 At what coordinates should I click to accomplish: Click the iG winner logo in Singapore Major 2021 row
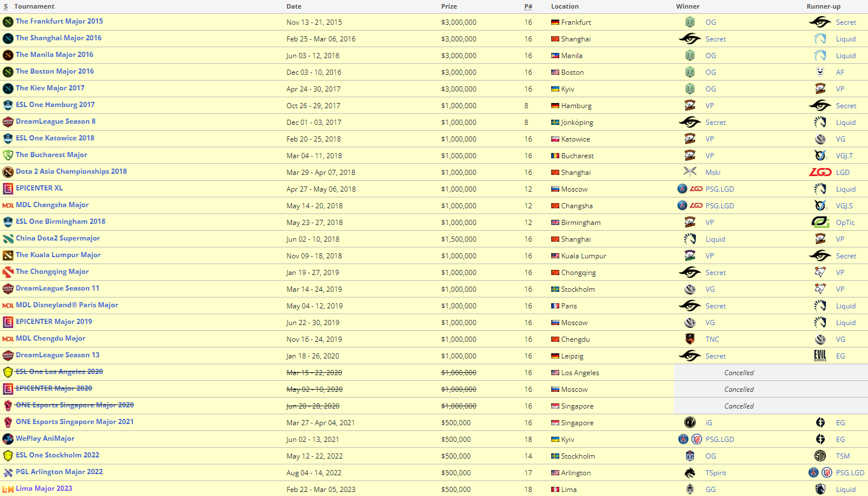pyautogui.click(x=689, y=423)
